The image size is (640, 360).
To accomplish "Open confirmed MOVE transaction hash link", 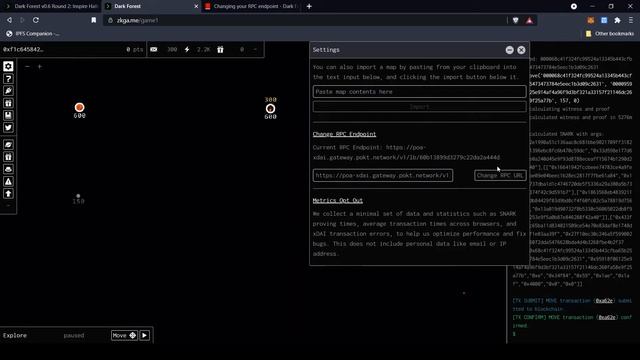I will click(607, 317).
